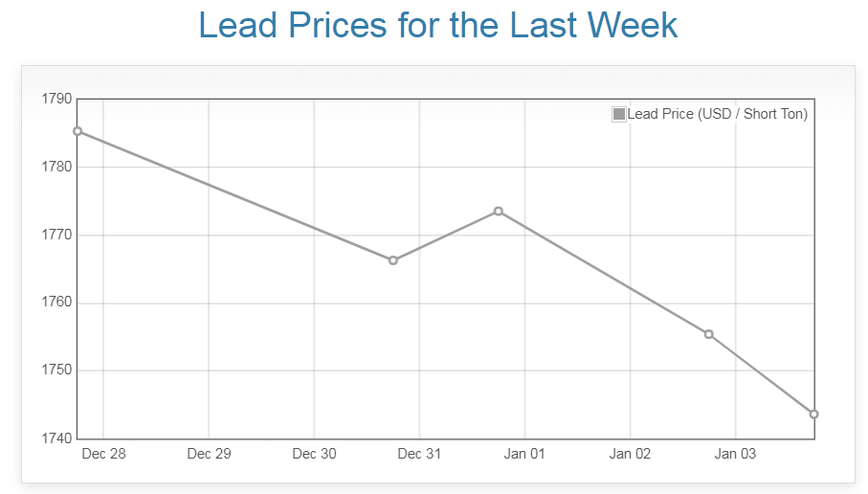Click the Jan 01 x-axis label
Viewport: 868px width, 494px height.
(x=524, y=454)
